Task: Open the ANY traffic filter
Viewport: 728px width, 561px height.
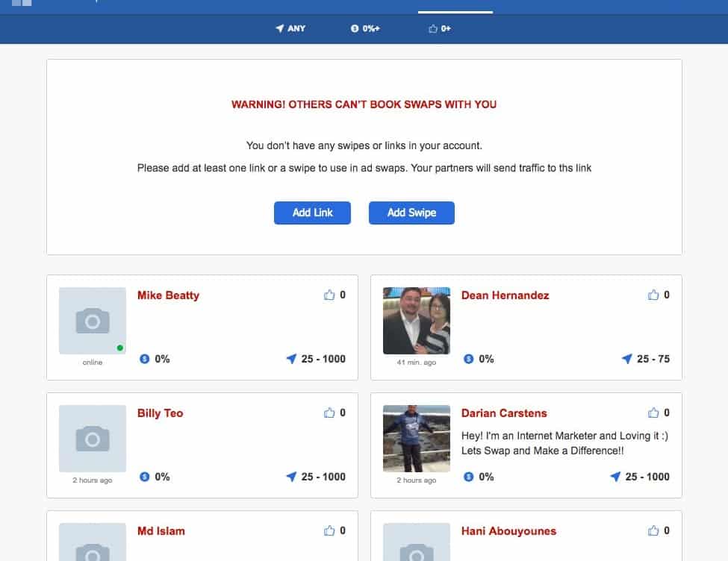Action: (290, 28)
